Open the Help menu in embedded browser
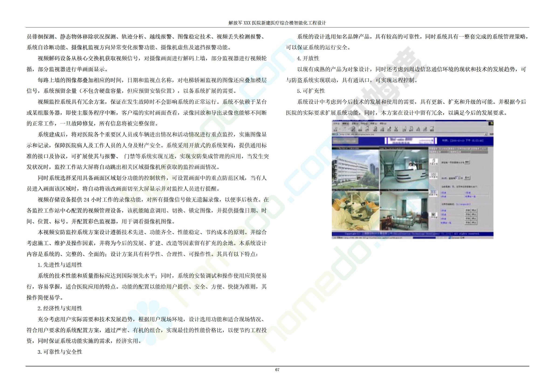 click(383, 124)
